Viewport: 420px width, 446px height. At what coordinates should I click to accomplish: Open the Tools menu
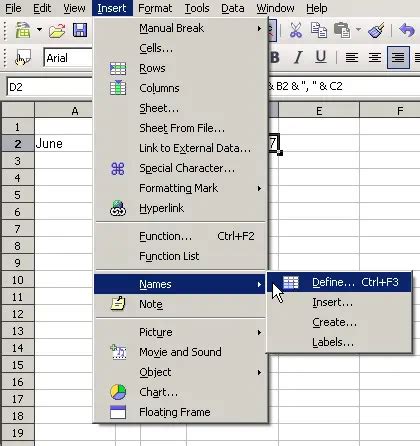(x=197, y=8)
